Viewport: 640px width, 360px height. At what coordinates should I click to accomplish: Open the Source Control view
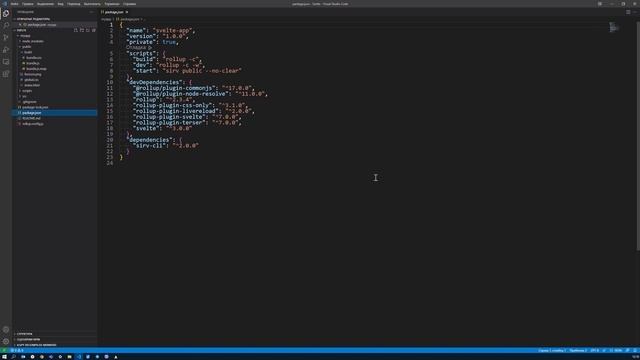pos(6,38)
